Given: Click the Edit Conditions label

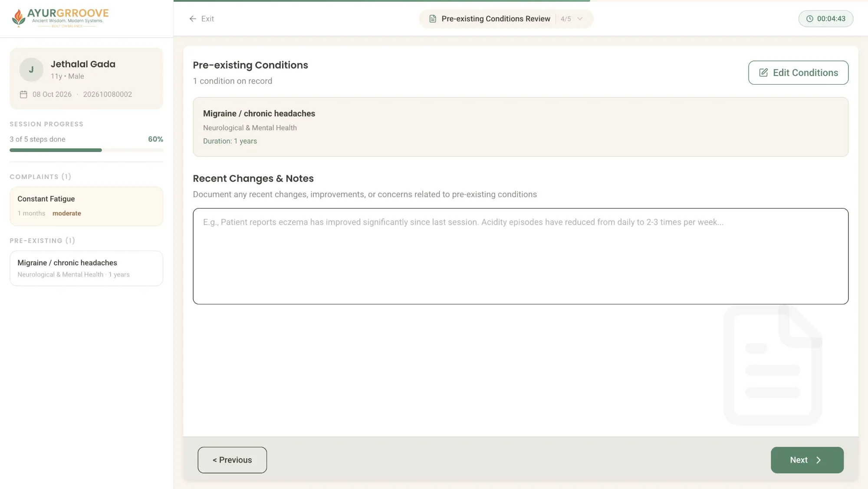Looking at the screenshot, I should click(x=806, y=73).
